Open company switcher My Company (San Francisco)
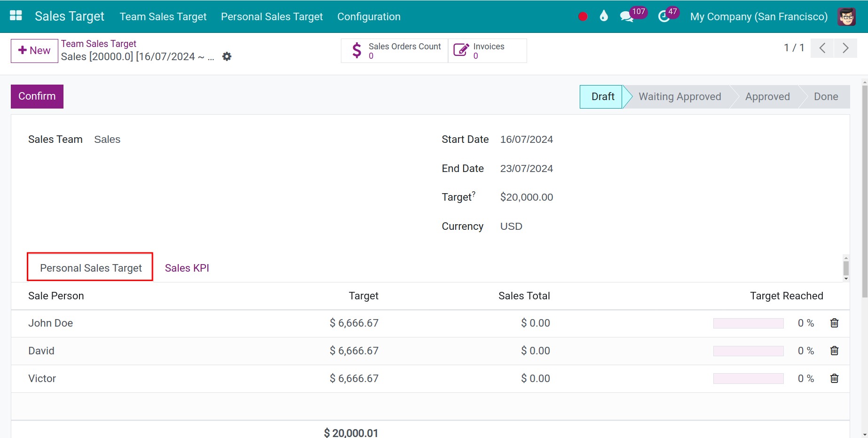This screenshot has width=868, height=438. (x=758, y=16)
